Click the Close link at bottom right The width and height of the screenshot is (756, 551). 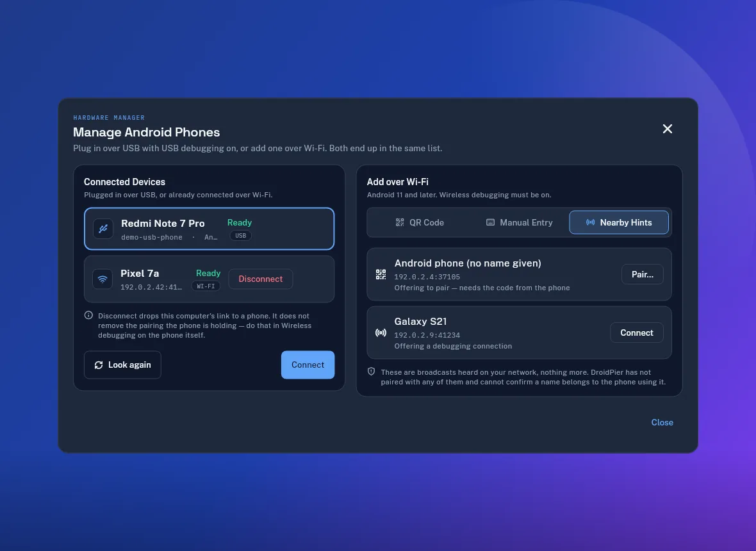662,422
